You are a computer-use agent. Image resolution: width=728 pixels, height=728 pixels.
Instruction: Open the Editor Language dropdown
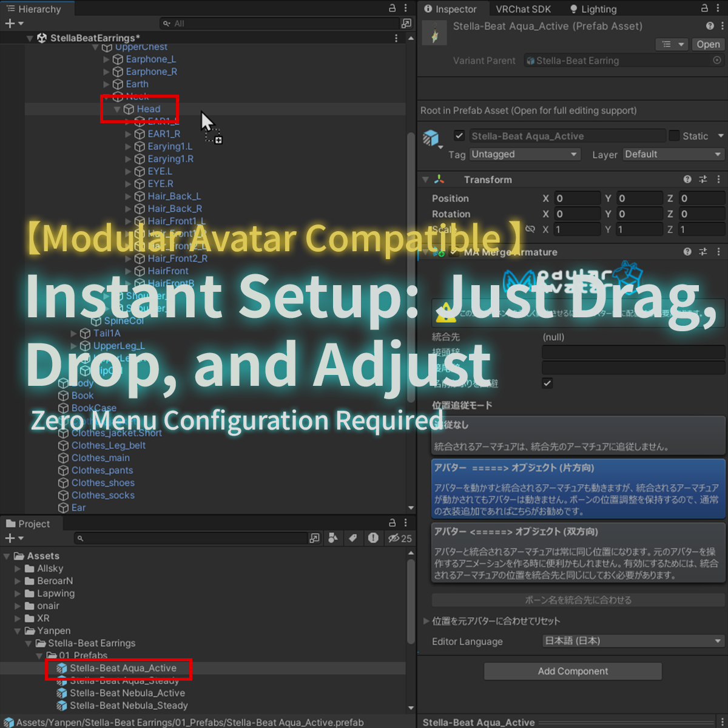coord(633,641)
